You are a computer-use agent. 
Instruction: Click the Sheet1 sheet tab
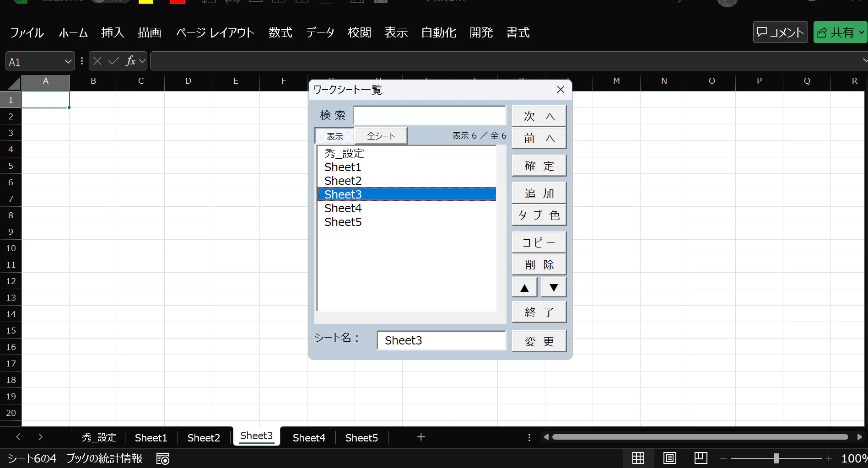pyautogui.click(x=151, y=438)
